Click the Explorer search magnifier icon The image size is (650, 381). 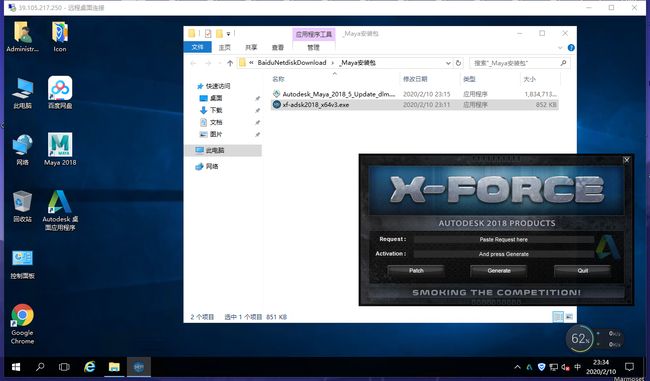point(563,63)
